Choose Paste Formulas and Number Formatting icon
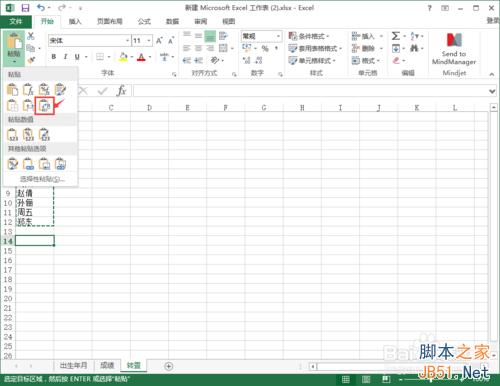This screenshot has height=386, width=500. [44, 90]
